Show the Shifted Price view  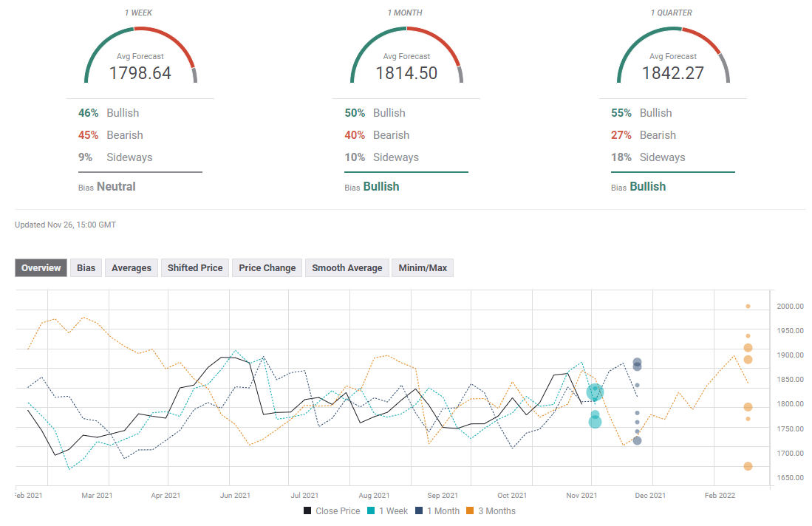click(195, 268)
